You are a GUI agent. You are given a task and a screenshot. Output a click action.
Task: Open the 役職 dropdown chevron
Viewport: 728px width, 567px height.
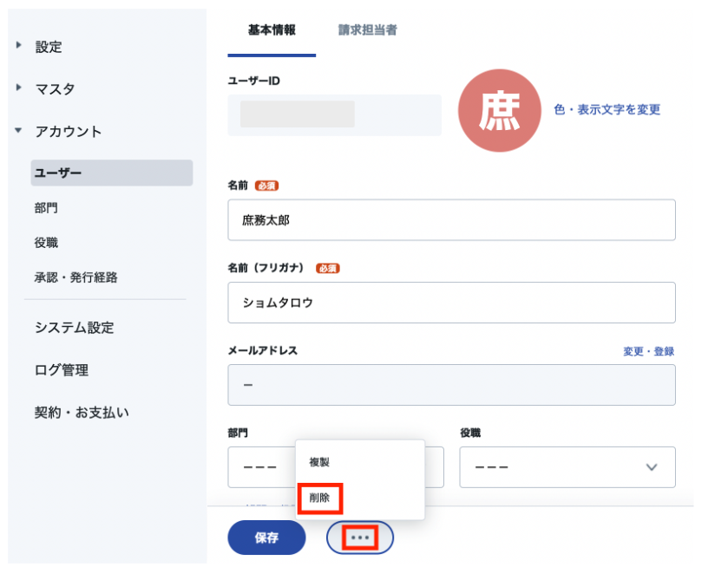coord(652,466)
